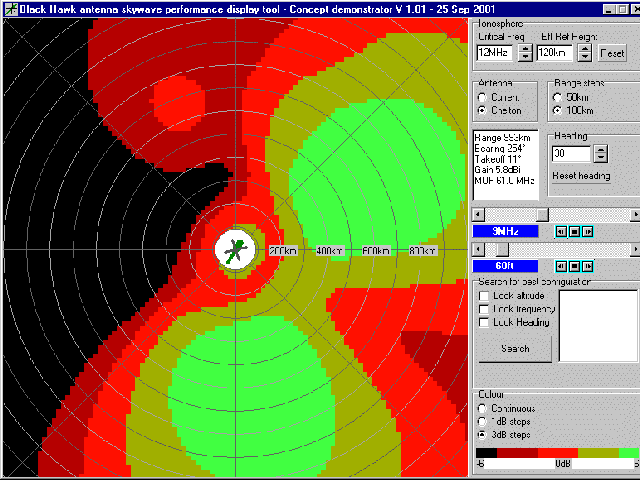640x480 pixels.
Task: Click left arrow of the frequency scrollbar
Action: tap(478, 214)
